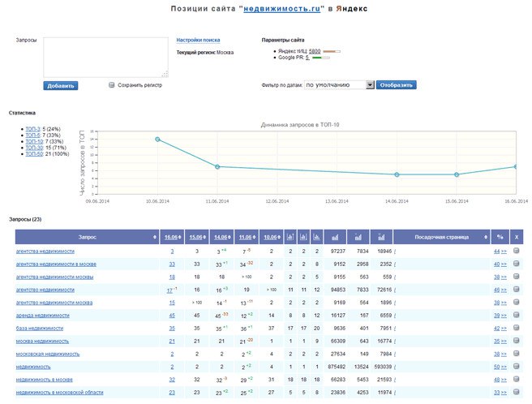Open the недвижимость.ru site link in title
The height and width of the screenshot is (404, 532).
point(282,9)
